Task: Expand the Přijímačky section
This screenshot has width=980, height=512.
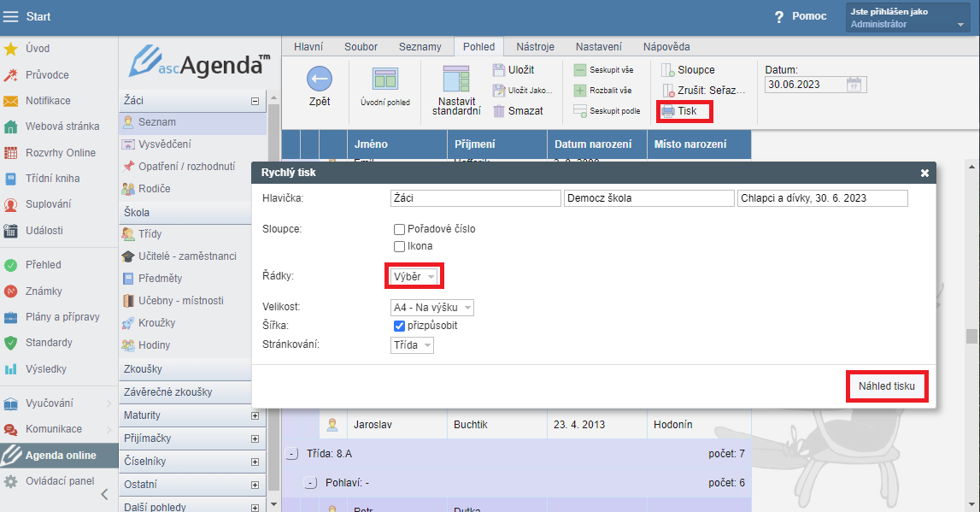Action: click(255, 438)
